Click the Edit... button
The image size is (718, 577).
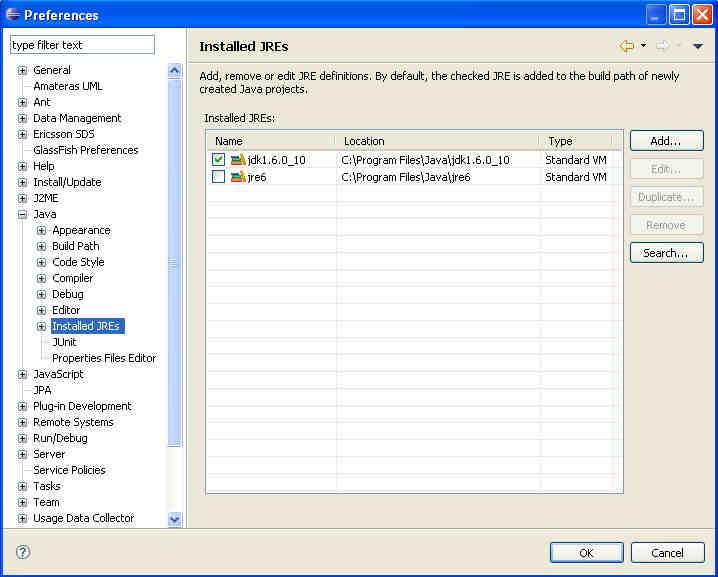pyautogui.click(x=667, y=169)
